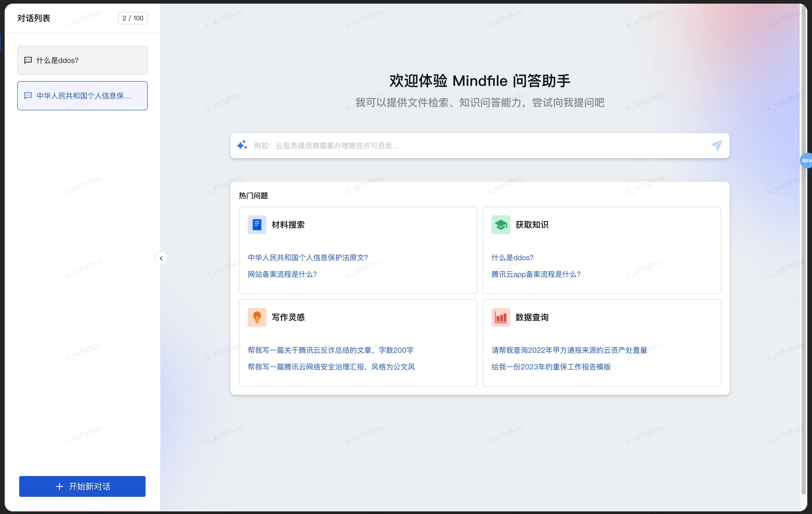The width and height of the screenshot is (812, 514).
Task: Click the question input field
Action: coord(480,145)
